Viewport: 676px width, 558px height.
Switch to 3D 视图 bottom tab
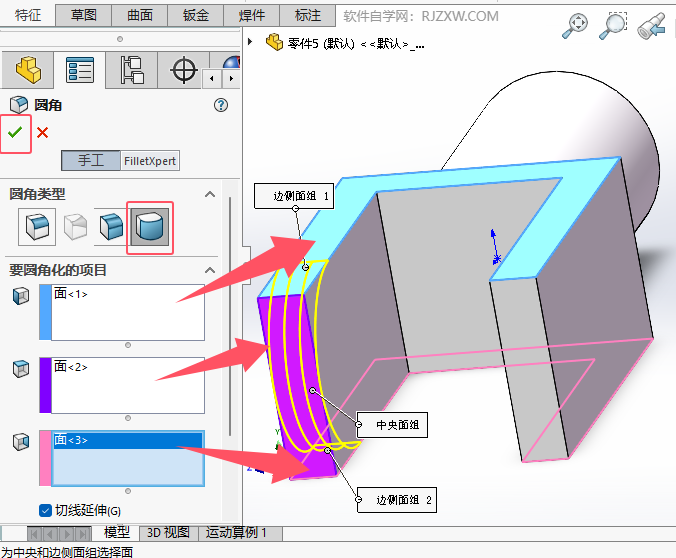168,533
